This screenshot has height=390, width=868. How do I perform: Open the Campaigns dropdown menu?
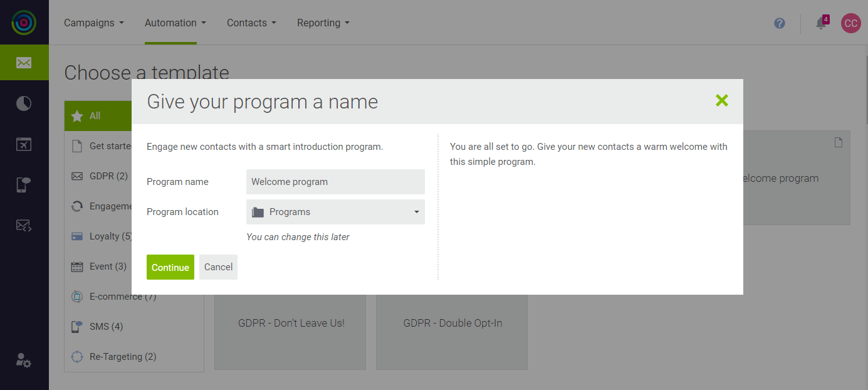(x=94, y=23)
